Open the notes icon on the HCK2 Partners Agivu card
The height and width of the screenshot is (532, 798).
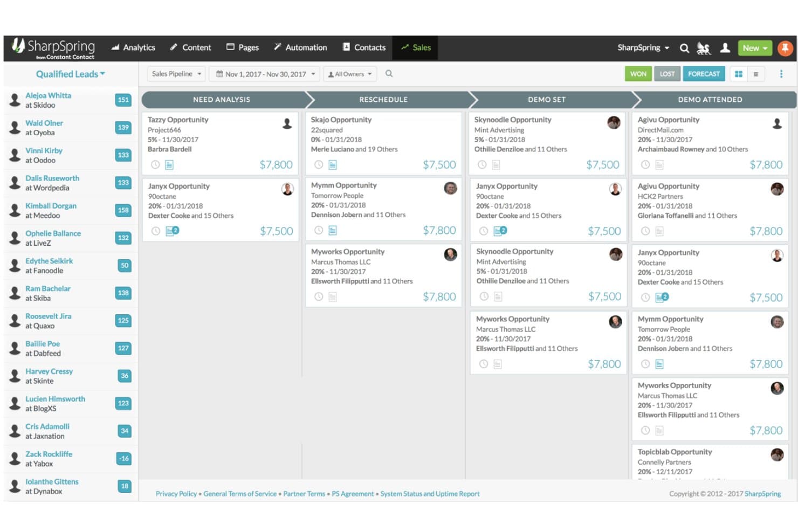click(659, 231)
